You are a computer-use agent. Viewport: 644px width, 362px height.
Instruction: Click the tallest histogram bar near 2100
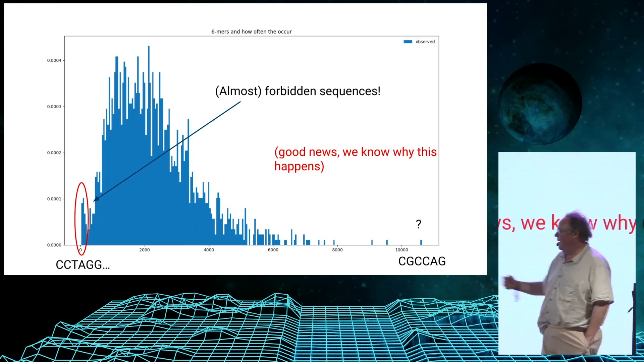point(149,145)
